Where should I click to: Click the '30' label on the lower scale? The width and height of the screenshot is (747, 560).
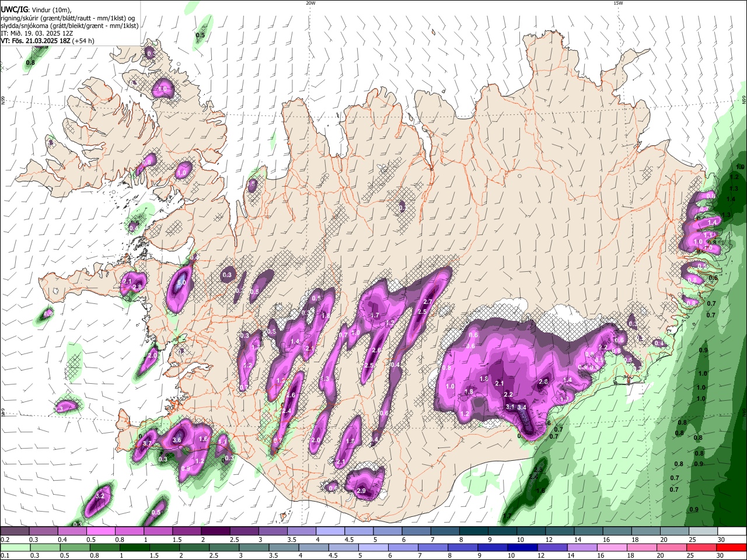(x=720, y=555)
